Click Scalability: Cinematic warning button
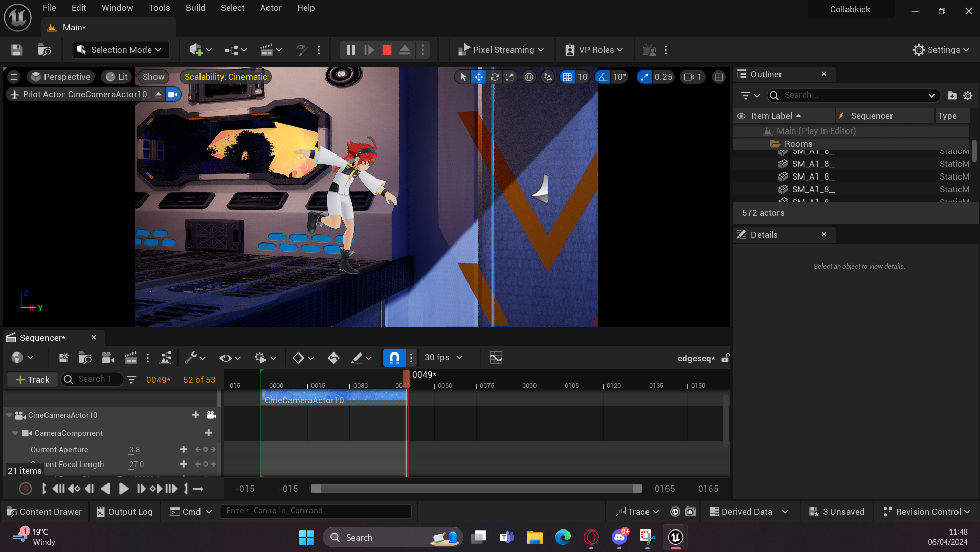 tap(226, 77)
